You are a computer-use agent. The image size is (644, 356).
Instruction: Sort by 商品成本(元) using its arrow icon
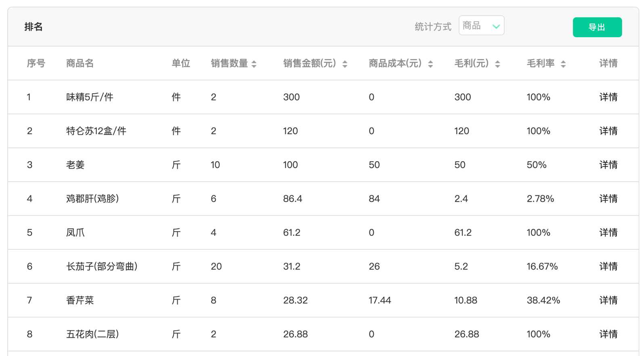[x=430, y=64]
